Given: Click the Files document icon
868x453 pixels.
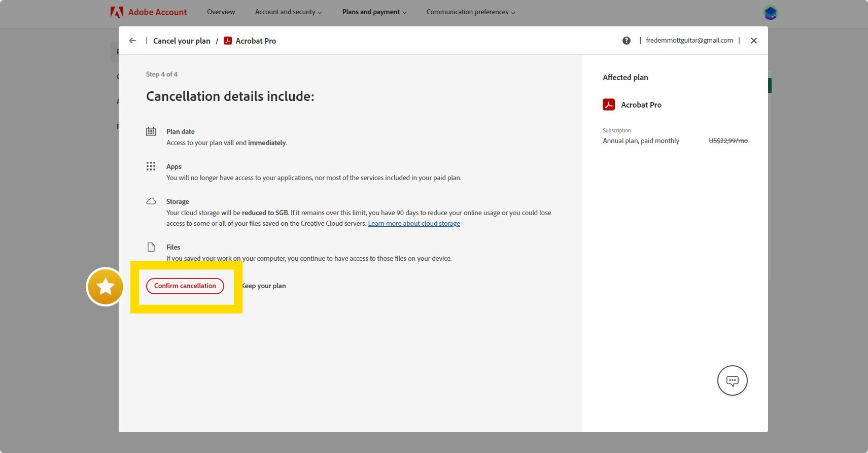Looking at the screenshot, I should (151, 247).
